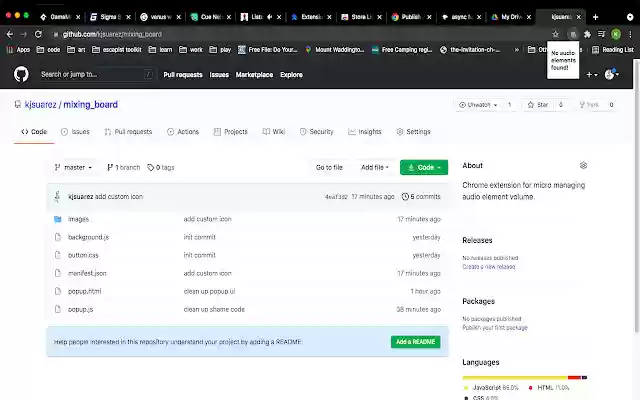This screenshot has width=640, height=400.
Task: Bookmark this page with the star icon
Action: [x=556, y=34]
